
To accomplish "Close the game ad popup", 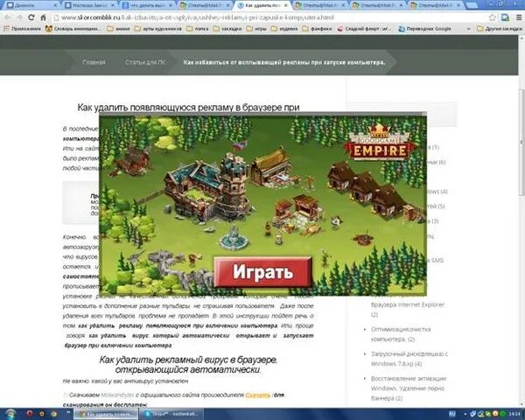I will pos(424,114).
